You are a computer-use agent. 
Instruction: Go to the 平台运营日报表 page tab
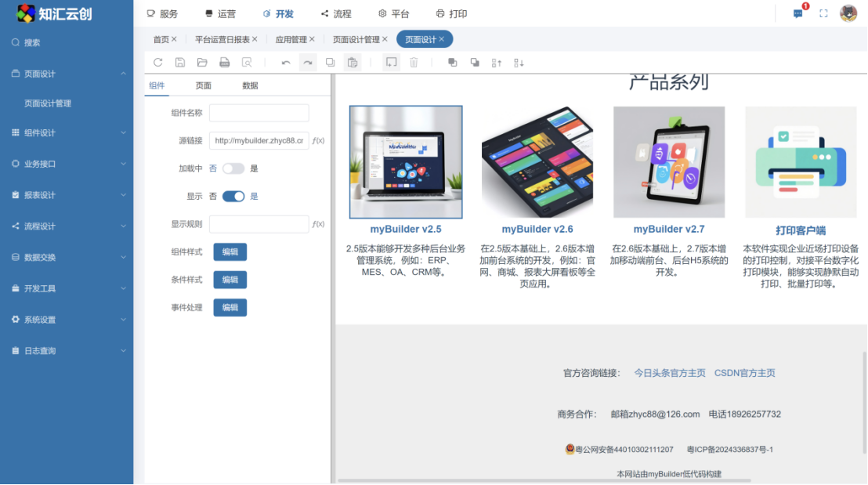(x=222, y=39)
